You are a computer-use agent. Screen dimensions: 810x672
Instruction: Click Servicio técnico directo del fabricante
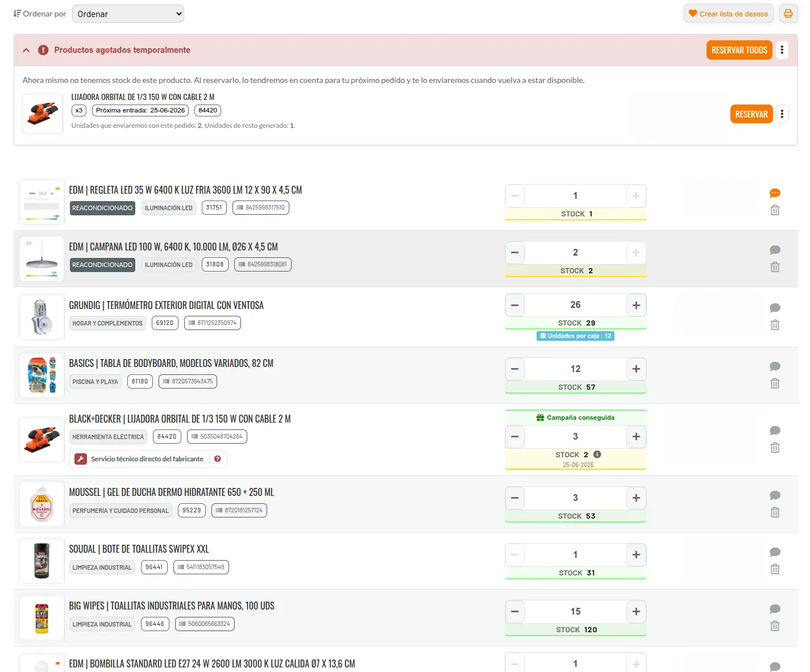[x=147, y=459]
